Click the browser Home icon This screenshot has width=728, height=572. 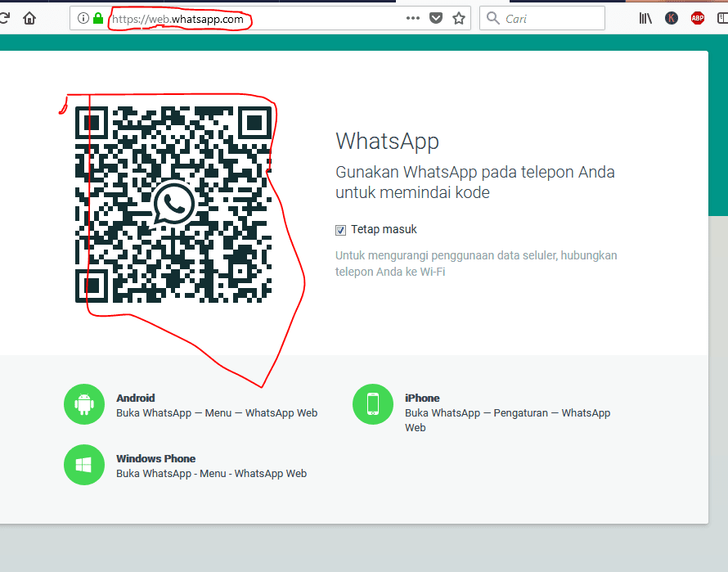(29, 19)
